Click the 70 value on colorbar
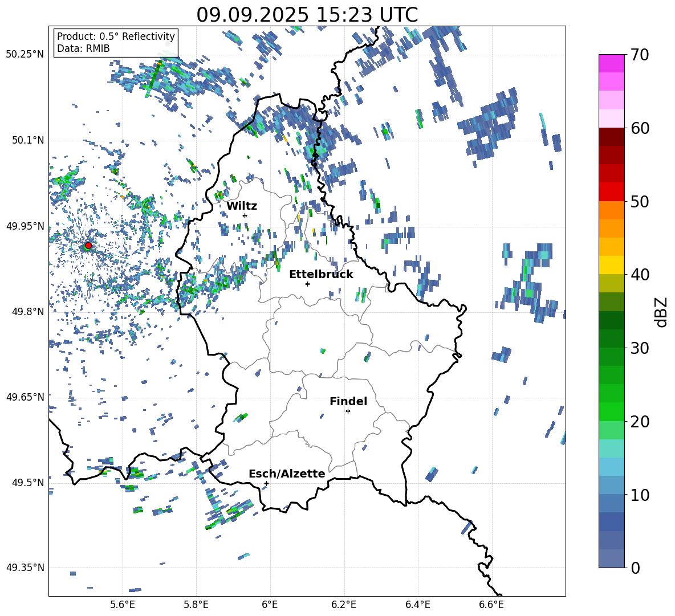The height and width of the screenshot is (616, 675). click(x=640, y=55)
